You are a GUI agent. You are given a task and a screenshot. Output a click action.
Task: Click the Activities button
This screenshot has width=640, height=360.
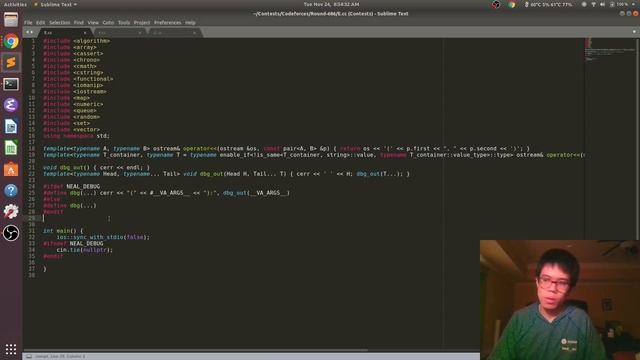coord(15,4)
